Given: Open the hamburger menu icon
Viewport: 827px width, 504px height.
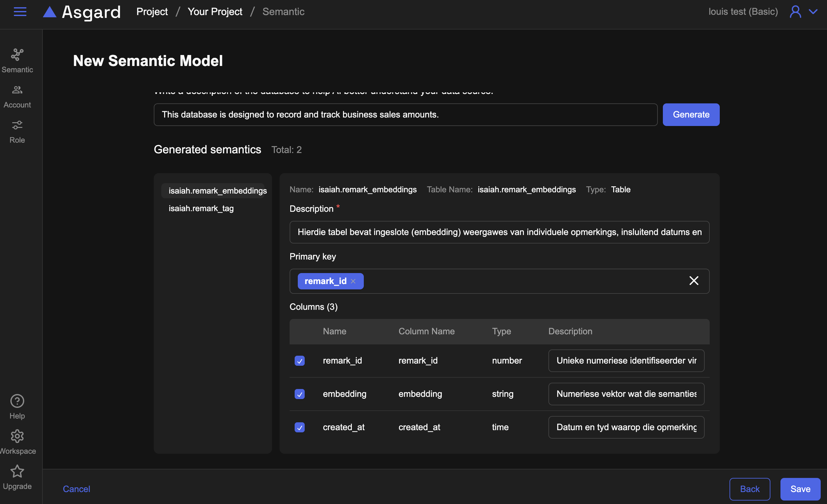Looking at the screenshot, I should 20,12.
